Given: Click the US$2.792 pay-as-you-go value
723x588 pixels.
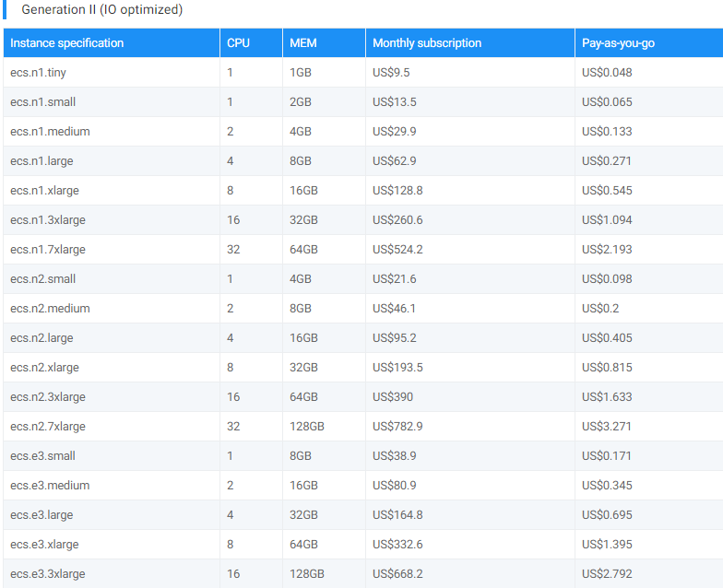Looking at the screenshot, I should 607,573.
